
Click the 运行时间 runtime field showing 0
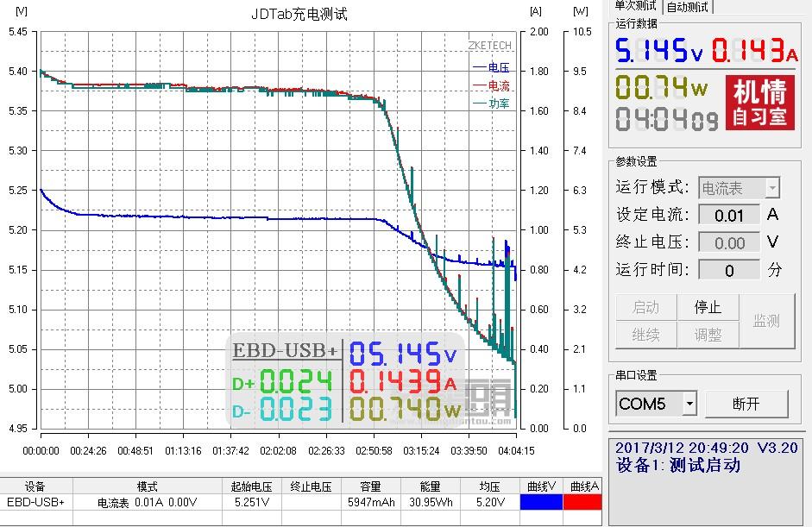point(730,269)
